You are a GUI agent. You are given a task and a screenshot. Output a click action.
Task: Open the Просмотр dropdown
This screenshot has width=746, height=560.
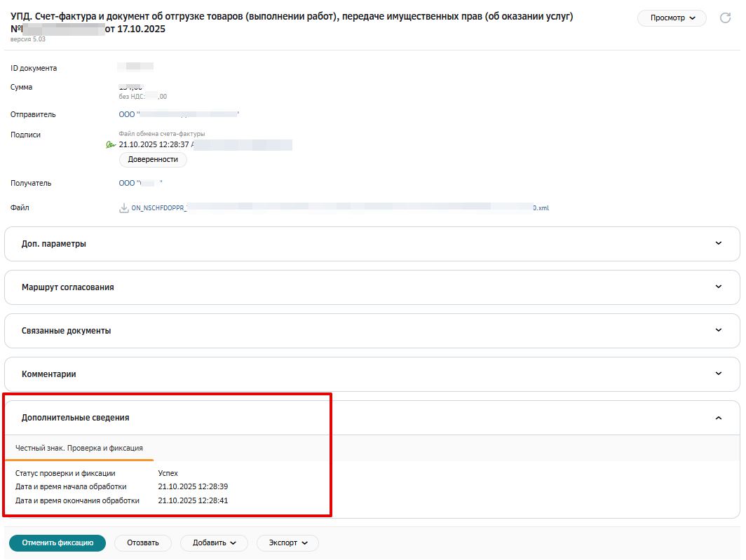[x=672, y=18]
